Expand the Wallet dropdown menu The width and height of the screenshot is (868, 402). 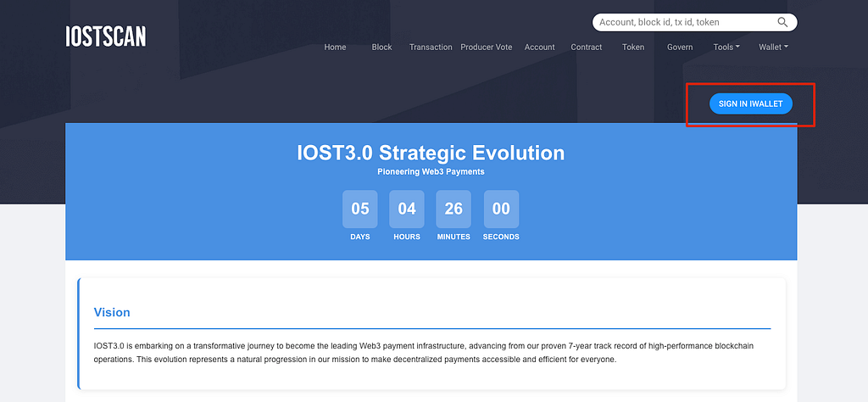773,47
